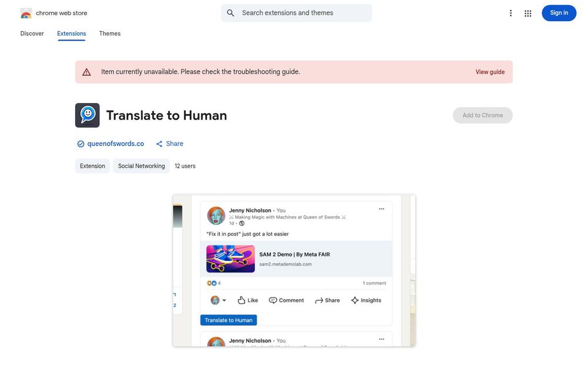Open the Google apps grid
The width and height of the screenshot is (588, 368).
tap(527, 13)
